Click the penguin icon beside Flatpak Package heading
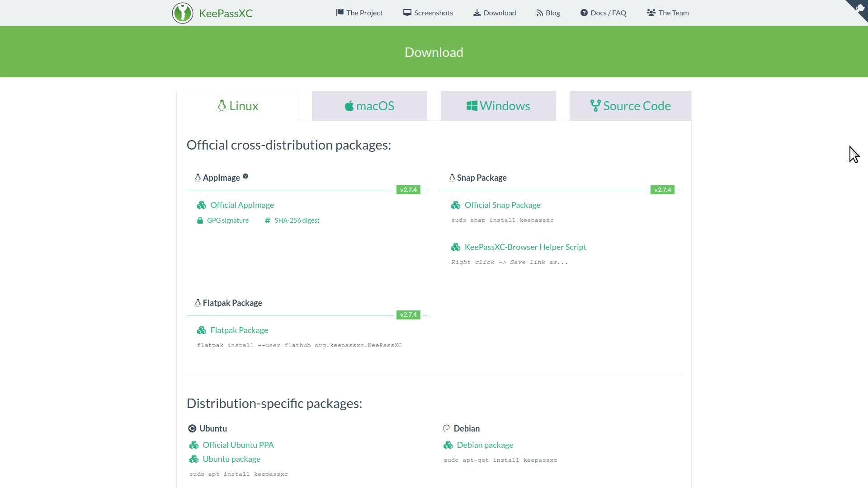This screenshot has height=488, width=868. 198,303
